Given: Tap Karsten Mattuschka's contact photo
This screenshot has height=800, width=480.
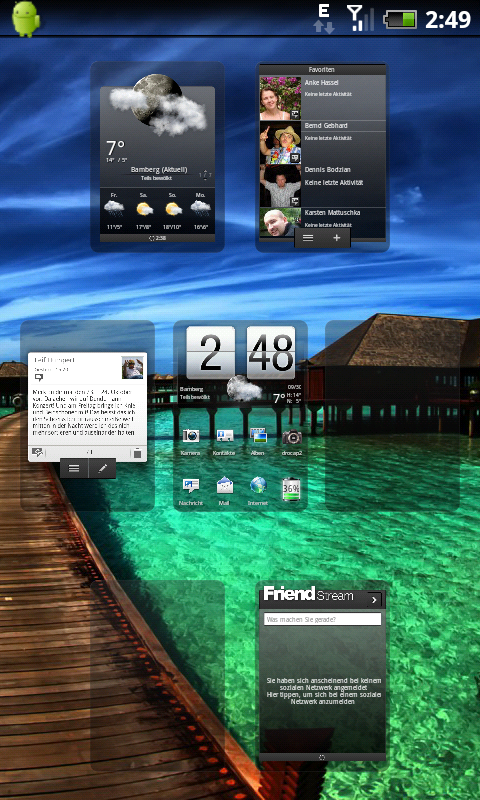Looking at the screenshot, I should (281, 222).
